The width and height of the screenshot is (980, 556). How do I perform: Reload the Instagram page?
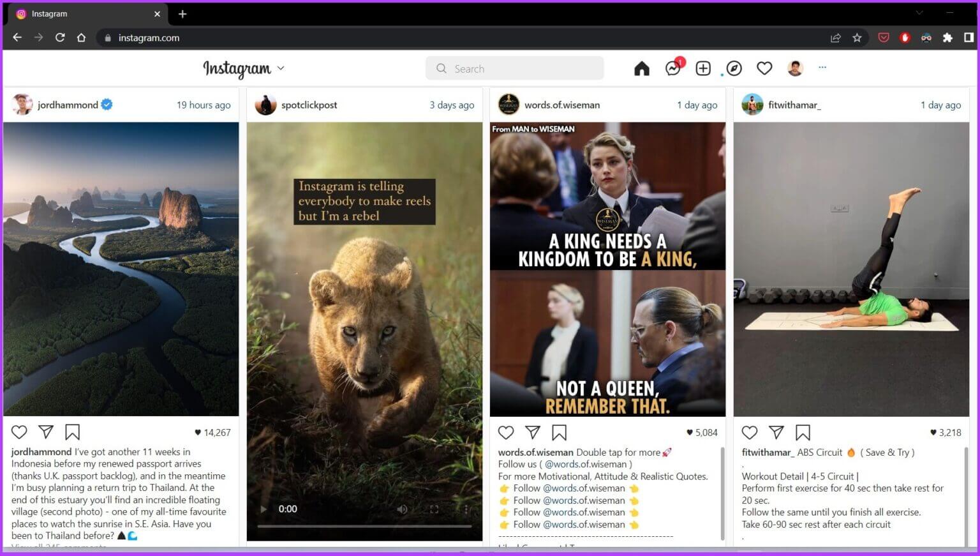coord(60,38)
